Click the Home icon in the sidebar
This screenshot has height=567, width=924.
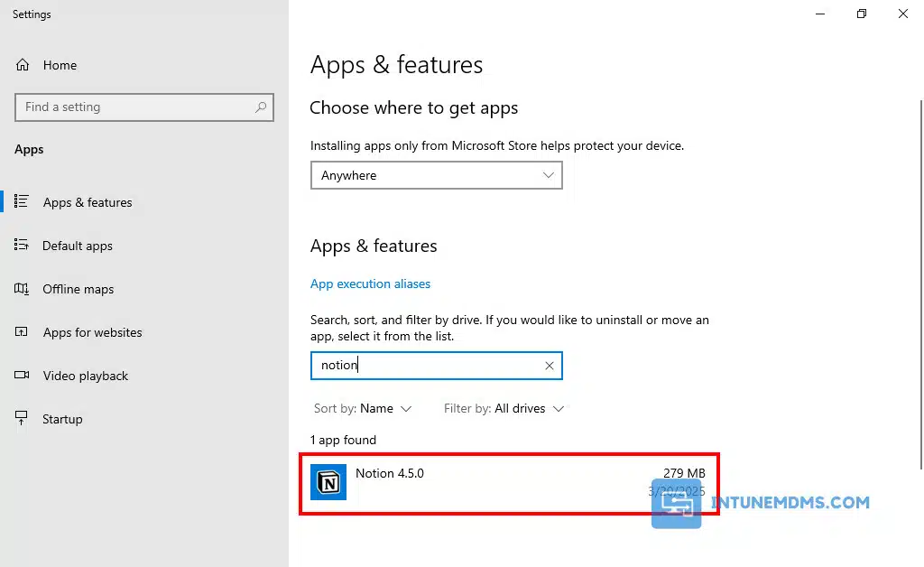tap(23, 65)
